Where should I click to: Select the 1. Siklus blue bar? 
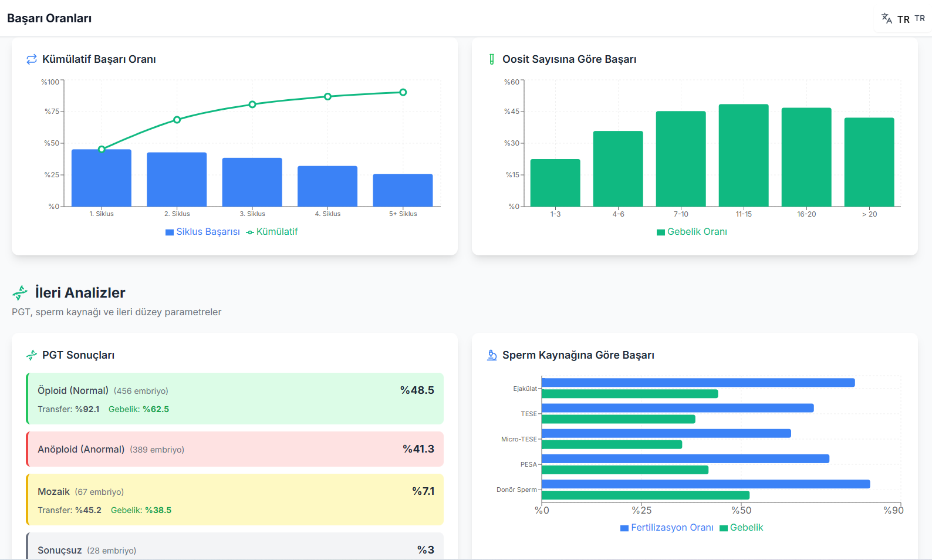click(x=102, y=178)
